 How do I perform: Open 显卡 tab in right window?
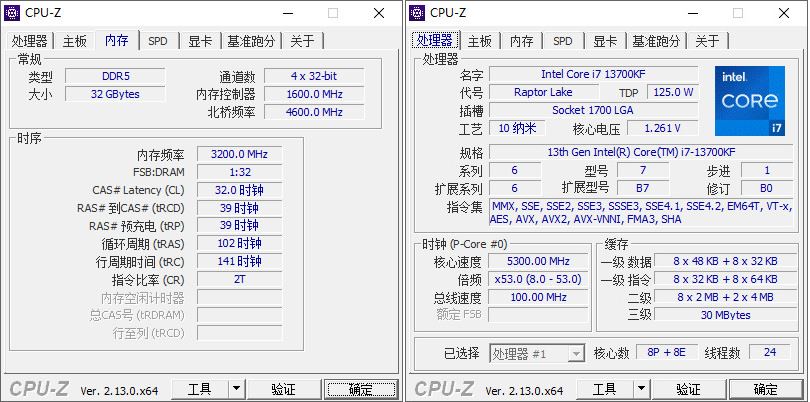[605, 41]
